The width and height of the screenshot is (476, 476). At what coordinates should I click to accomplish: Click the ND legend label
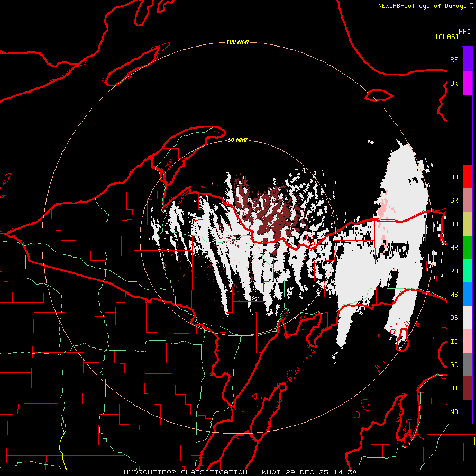(454, 412)
